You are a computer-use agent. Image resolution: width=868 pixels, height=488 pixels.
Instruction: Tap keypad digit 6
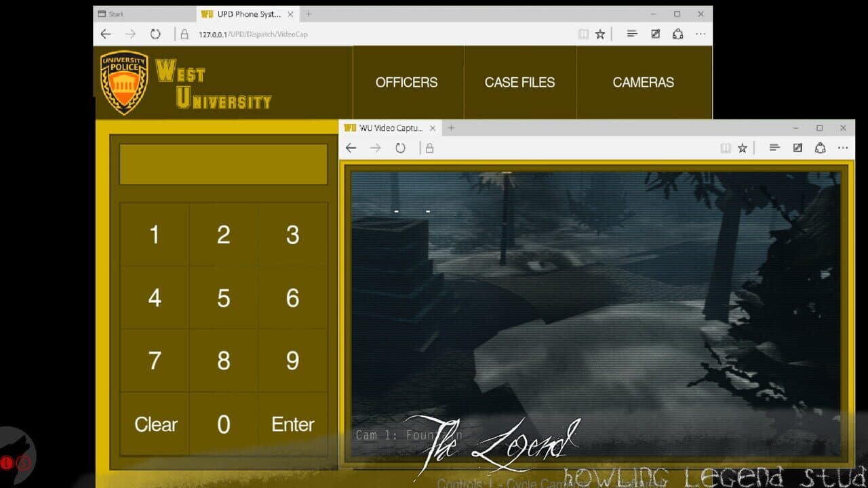pyautogui.click(x=292, y=298)
